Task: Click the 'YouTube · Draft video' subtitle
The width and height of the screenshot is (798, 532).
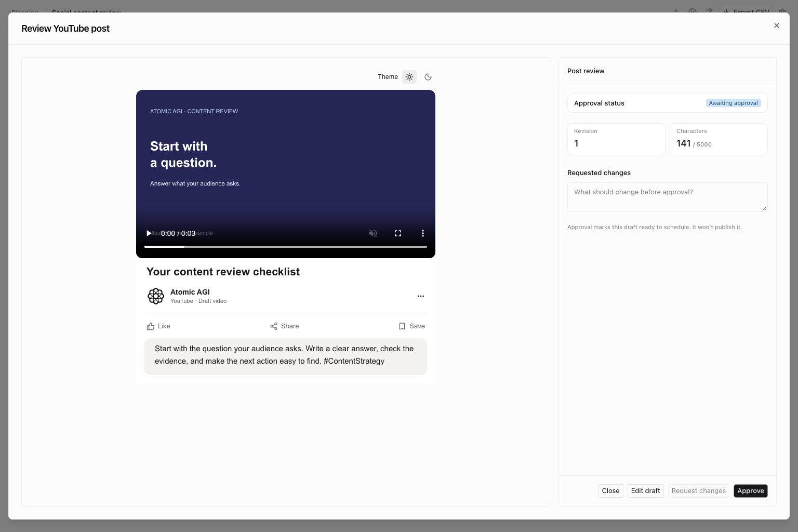Action: point(198,301)
